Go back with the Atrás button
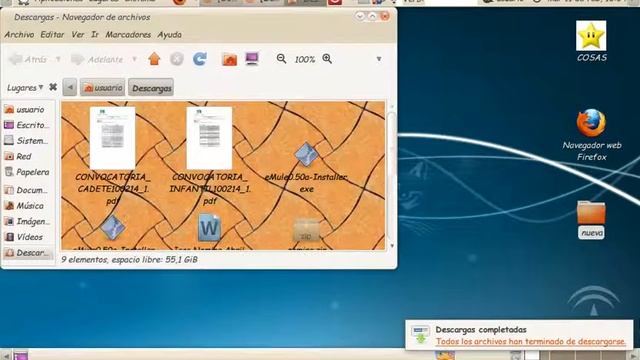Screen dimensions: 640x360 (28, 60)
